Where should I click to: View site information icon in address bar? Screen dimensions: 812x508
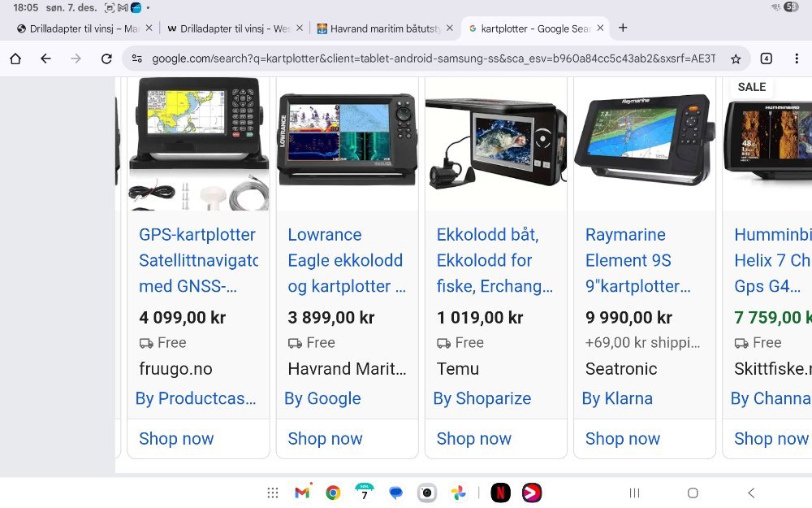[136, 59]
